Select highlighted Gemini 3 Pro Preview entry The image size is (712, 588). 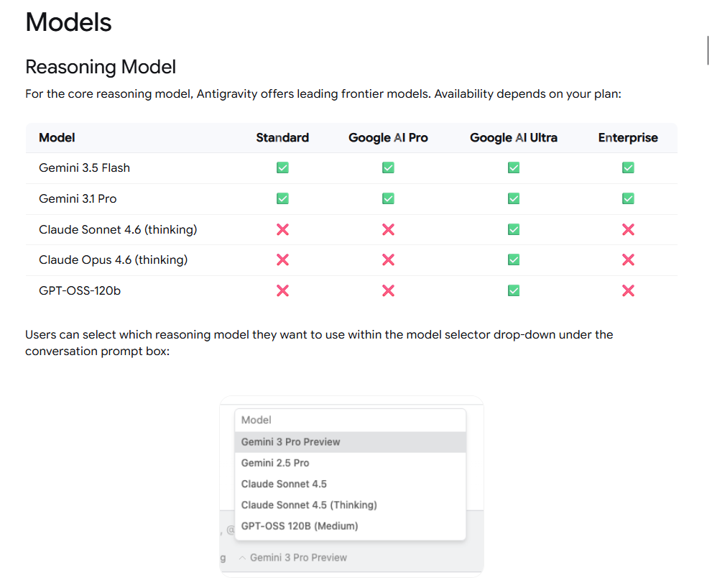(350, 442)
